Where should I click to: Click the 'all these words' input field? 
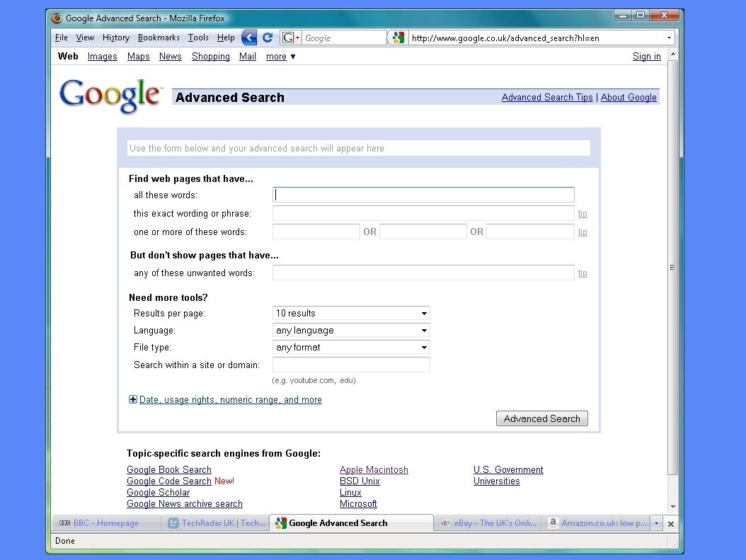(x=423, y=195)
